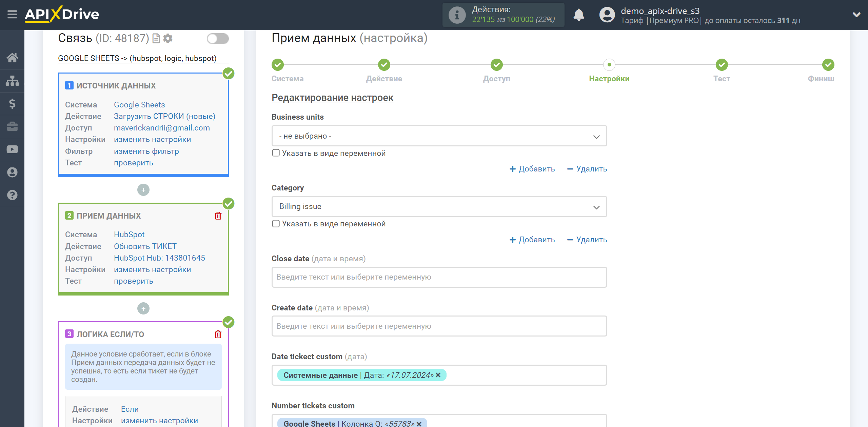
Task: Click the ApiX-Drive logo
Action: coord(62,14)
